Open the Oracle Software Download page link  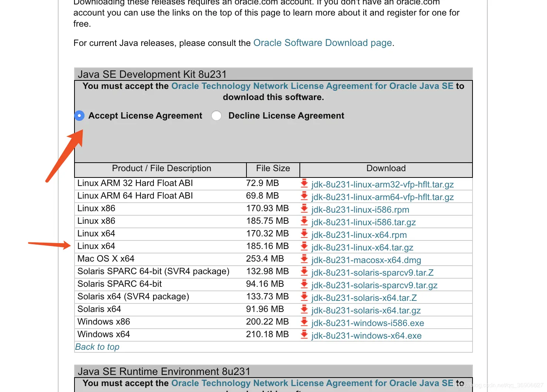click(322, 43)
